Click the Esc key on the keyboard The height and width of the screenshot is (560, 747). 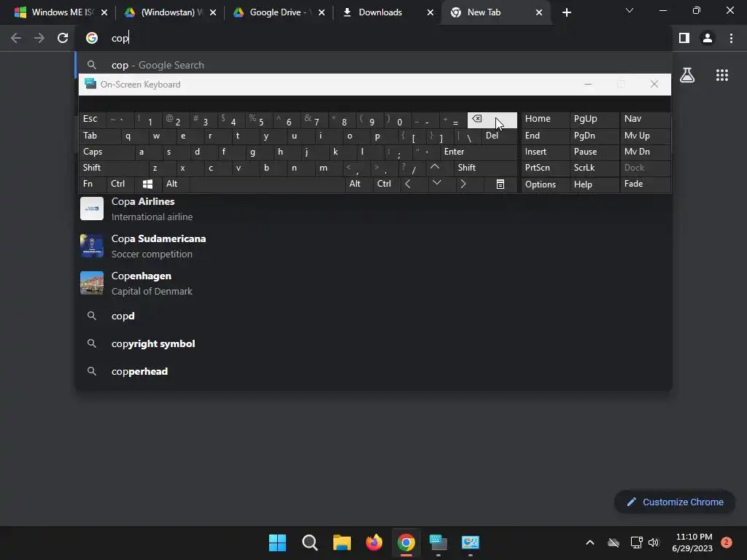(x=93, y=119)
